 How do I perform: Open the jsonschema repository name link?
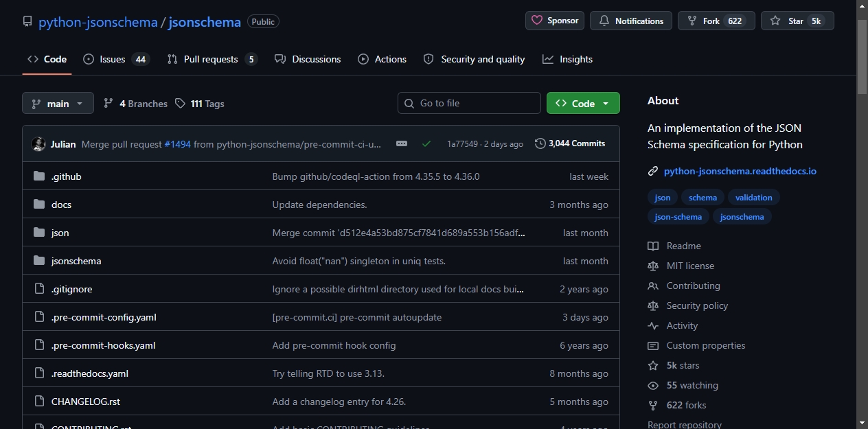[205, 22]
